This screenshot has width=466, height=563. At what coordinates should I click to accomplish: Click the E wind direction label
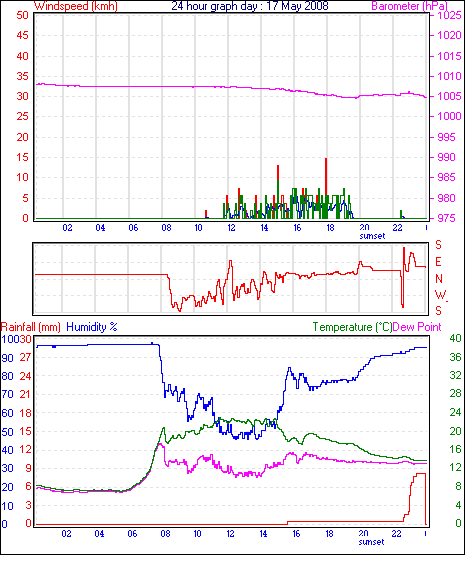click(x=438, y=262)
